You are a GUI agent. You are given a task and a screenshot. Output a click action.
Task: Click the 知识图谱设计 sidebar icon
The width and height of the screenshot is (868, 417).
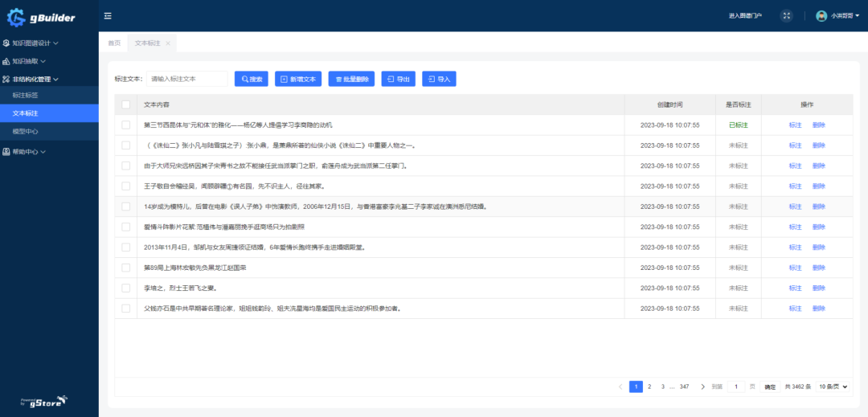coord(6,43)
